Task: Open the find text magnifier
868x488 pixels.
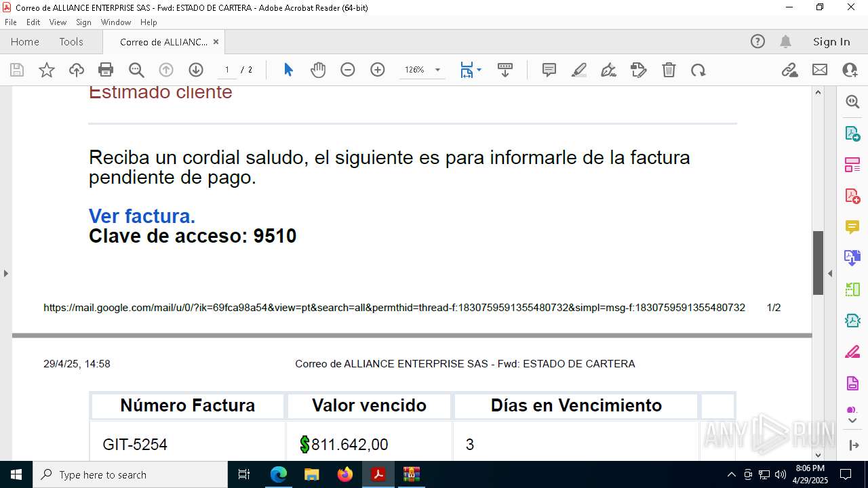Action: 136,70
